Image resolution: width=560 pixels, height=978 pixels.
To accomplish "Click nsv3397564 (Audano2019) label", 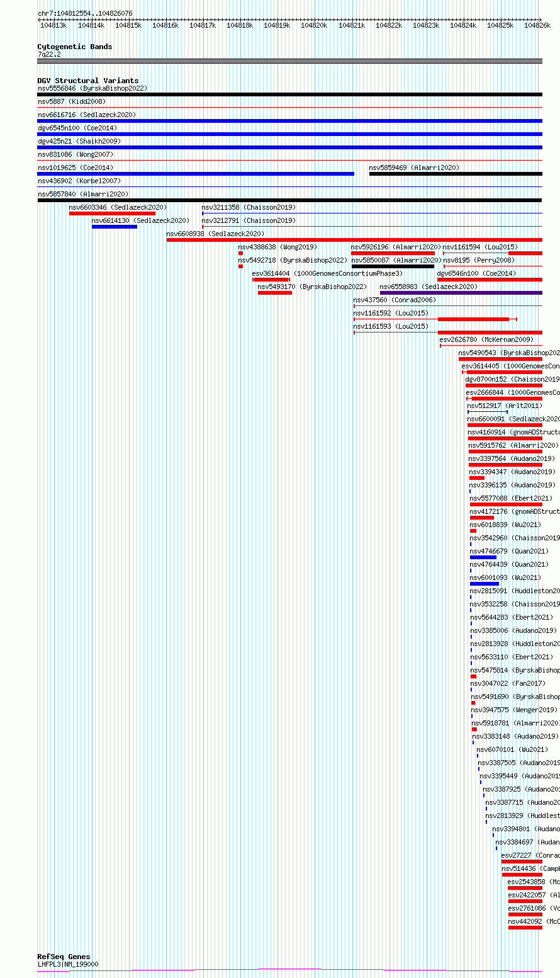I will (x=512, y=458).
